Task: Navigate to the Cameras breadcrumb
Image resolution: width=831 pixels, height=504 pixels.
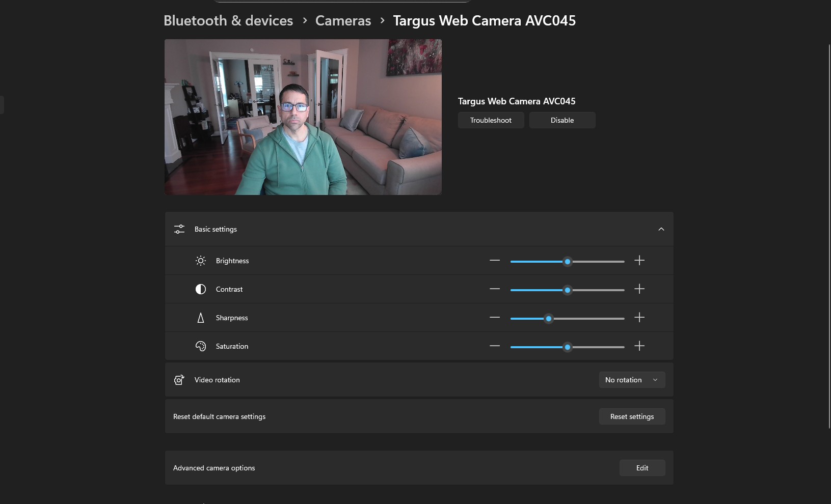Action: click(343, 21)
